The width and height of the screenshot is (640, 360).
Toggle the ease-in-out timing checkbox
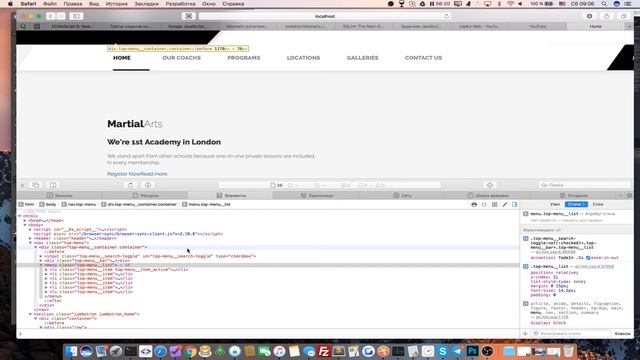coord(588,258)
